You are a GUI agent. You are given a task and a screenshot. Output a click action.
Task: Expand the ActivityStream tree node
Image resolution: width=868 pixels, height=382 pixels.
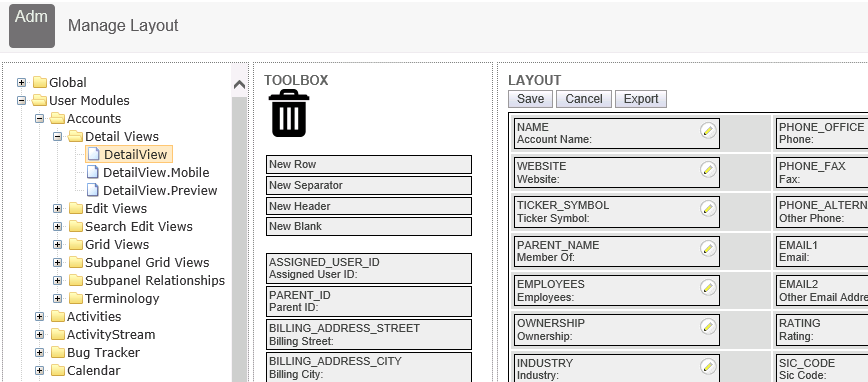pyautogui.click(x=39, y=334)
